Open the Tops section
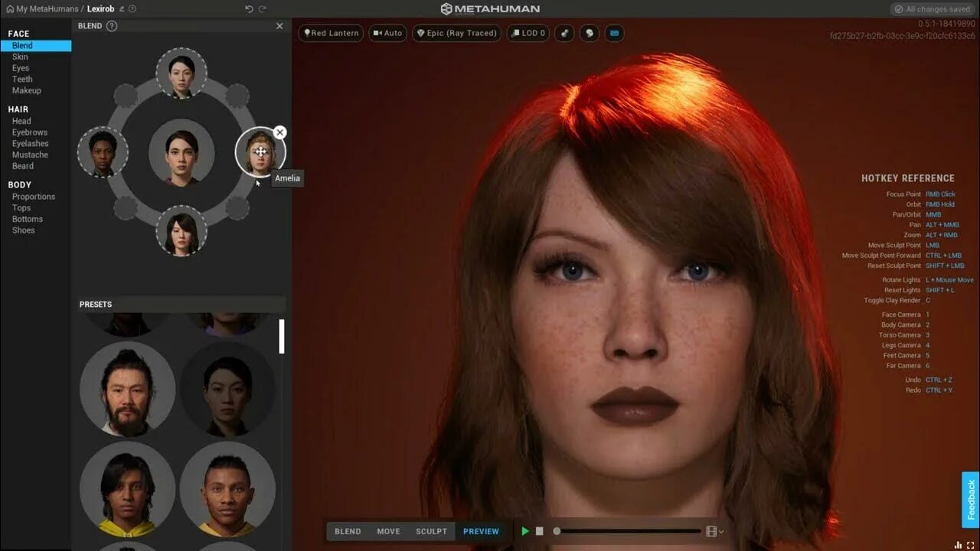 21,208
